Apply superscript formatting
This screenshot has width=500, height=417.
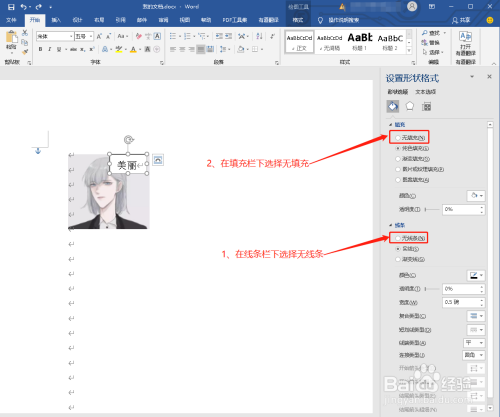[92, 49]
